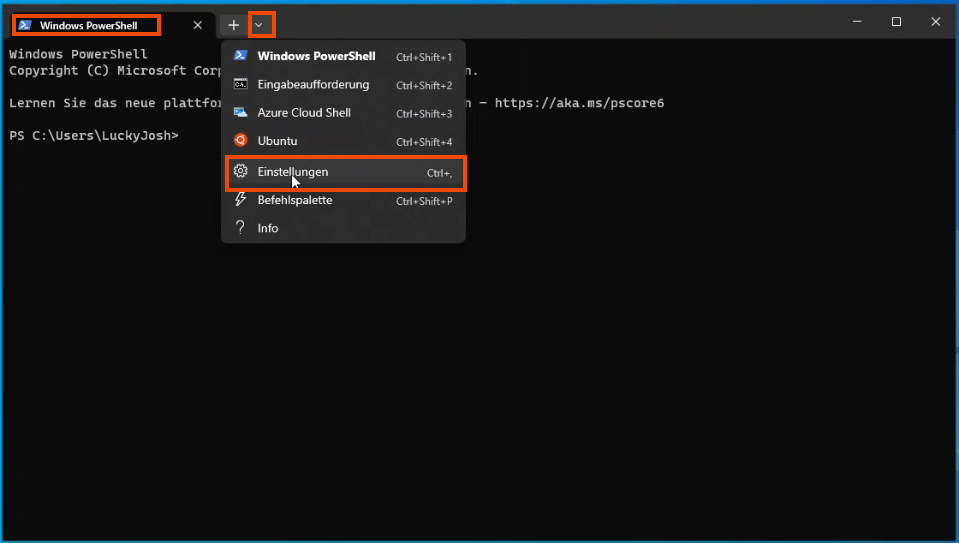The width and height of the screenshot is (959, 543).
Task: Click the Azure cloud icon in menu
Action: [240, 112]
